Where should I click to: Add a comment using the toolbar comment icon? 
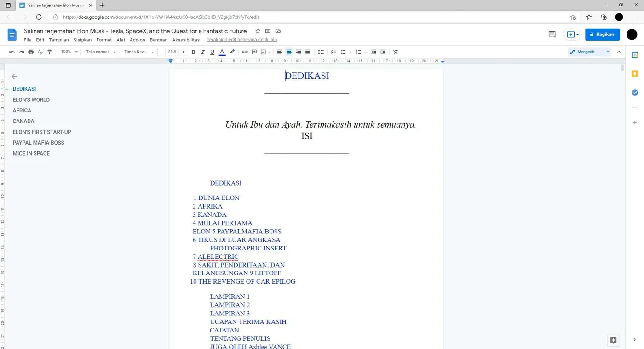click(254, 52)
